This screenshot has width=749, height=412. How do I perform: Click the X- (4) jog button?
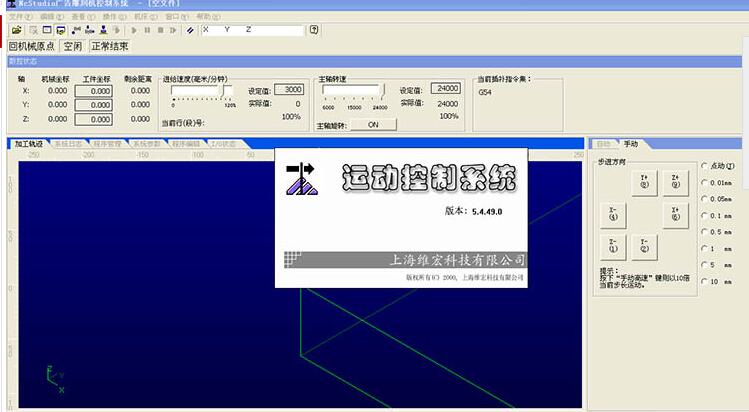tap(613, 215)
